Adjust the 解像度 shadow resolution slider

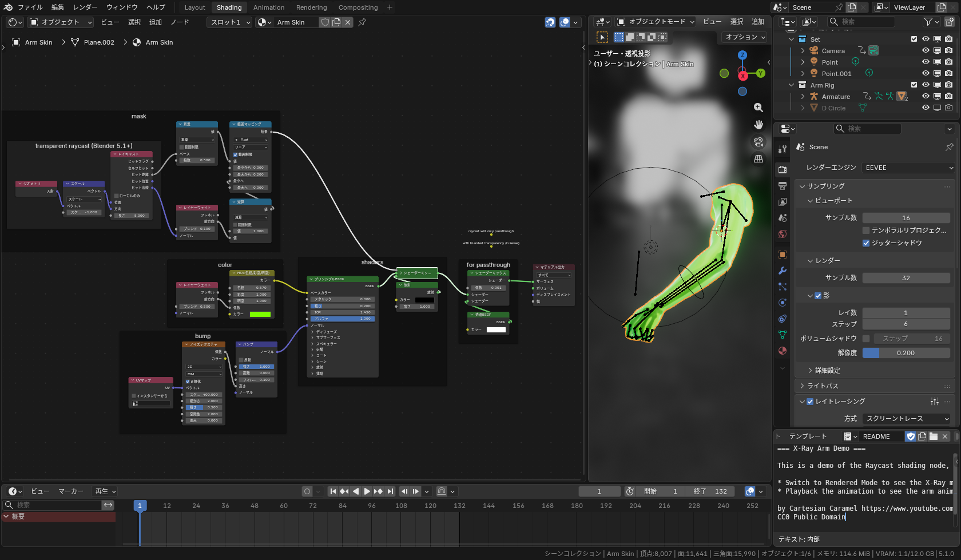click(906, 353)
